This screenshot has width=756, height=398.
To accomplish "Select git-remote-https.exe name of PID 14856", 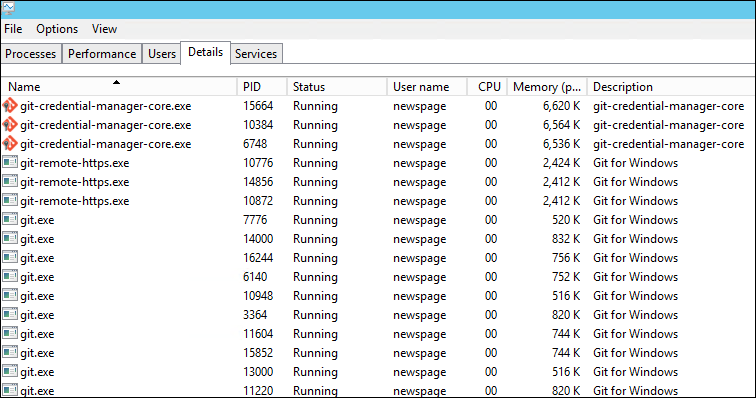I will pos(75,182).
